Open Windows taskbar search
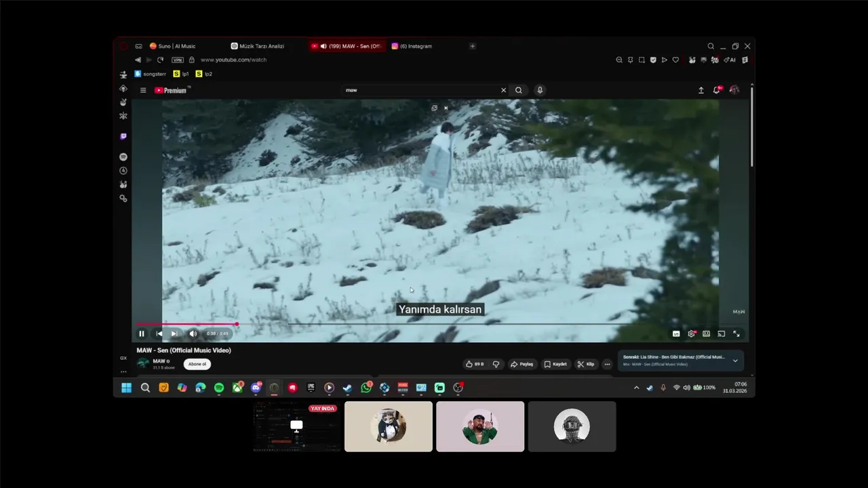Viewport: 868px width, 488px height. tap(145, 388)
